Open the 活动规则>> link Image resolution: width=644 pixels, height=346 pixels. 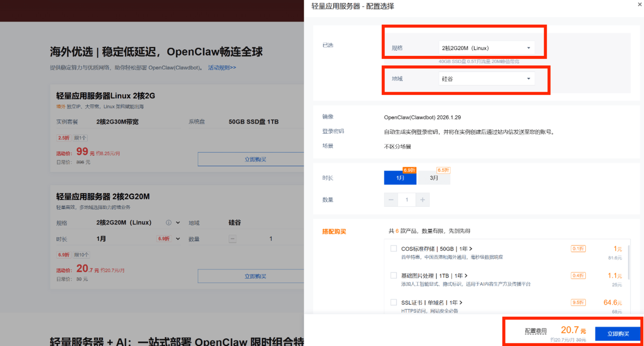click(x=222, y=67)
